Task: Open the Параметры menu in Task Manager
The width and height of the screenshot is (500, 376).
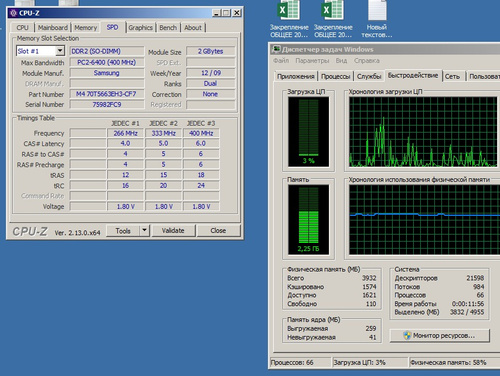Action: (x=312, y=61)
